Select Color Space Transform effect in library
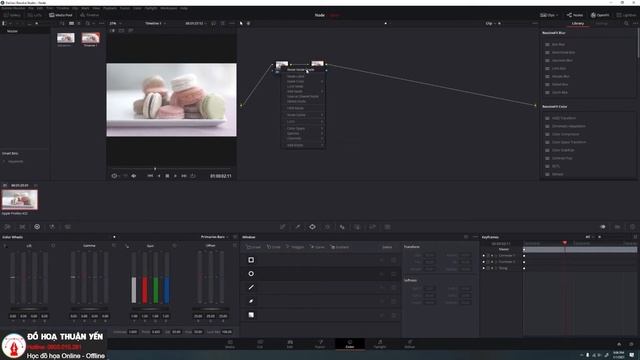 [x=568, y=142]
